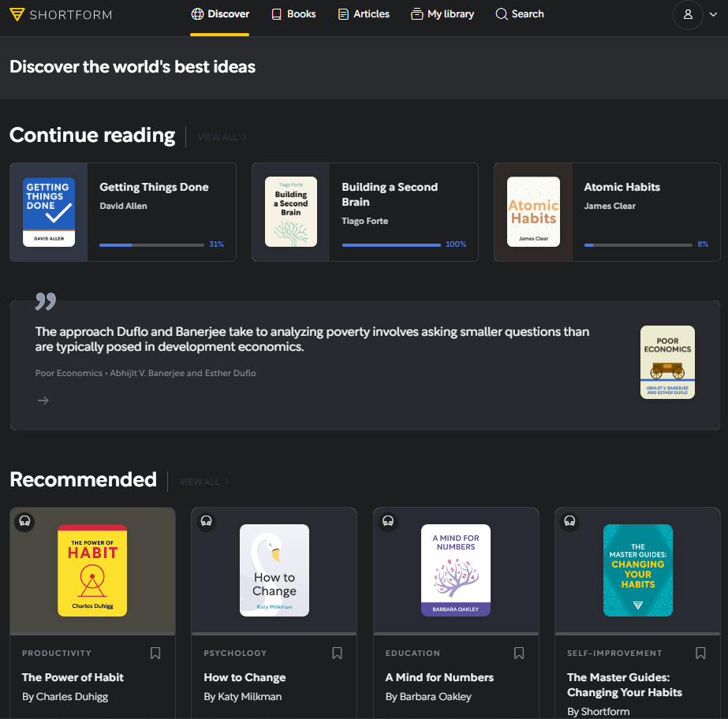Open Atomic Habits cover thumbnail

point(533,211)
